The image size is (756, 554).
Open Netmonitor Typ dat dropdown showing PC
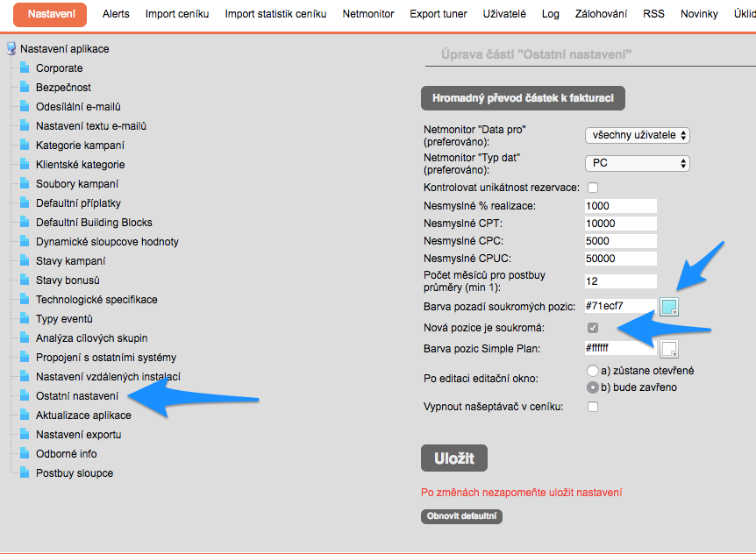638,163
